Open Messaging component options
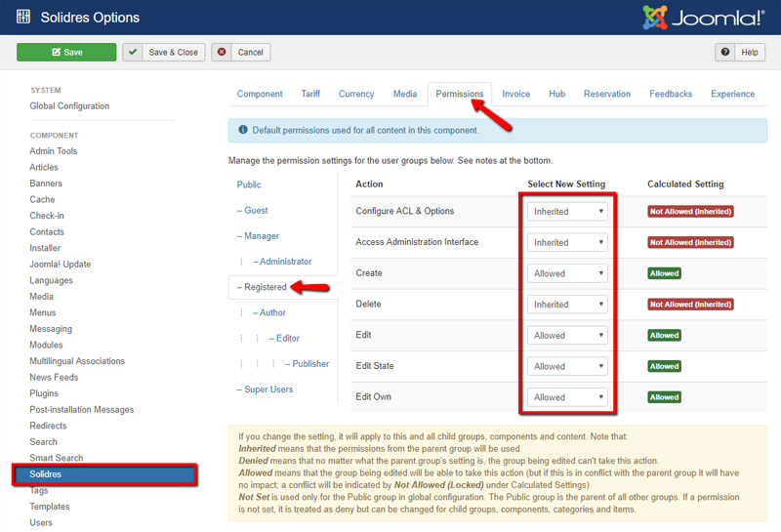This screenshot has width=781, height=532. point(51,329)
